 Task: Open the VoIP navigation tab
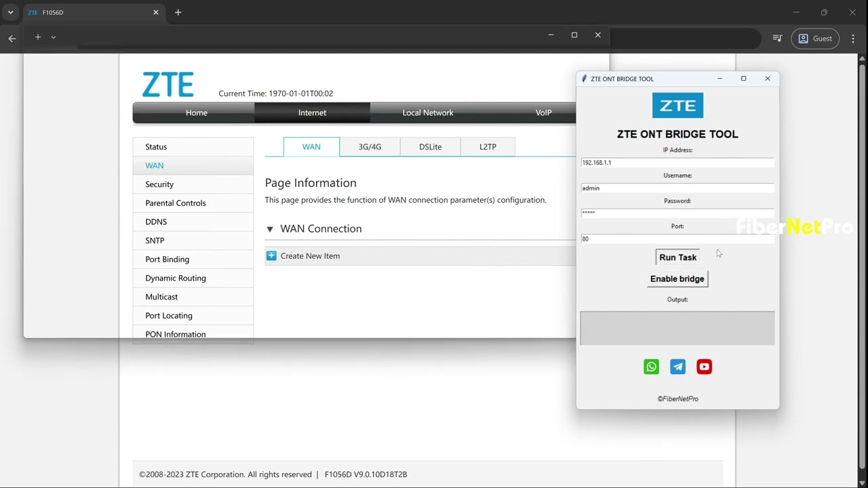(x=543, y=113)
